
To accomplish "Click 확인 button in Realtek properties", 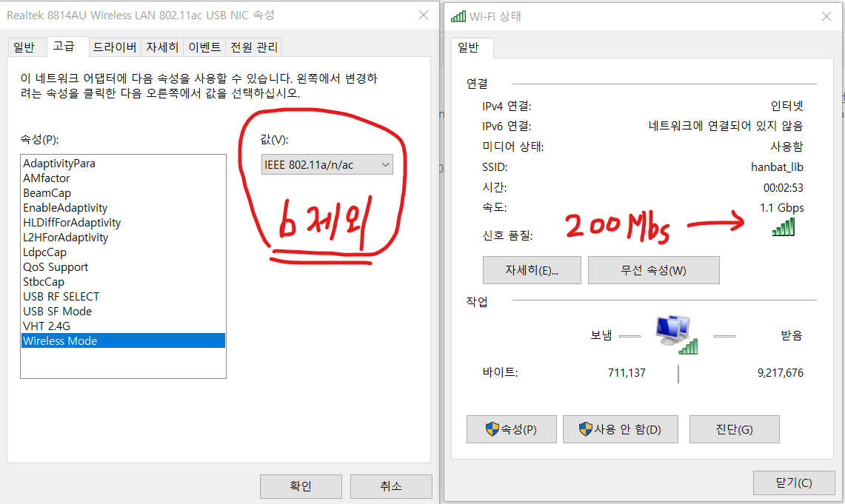I will click(301, 486).
